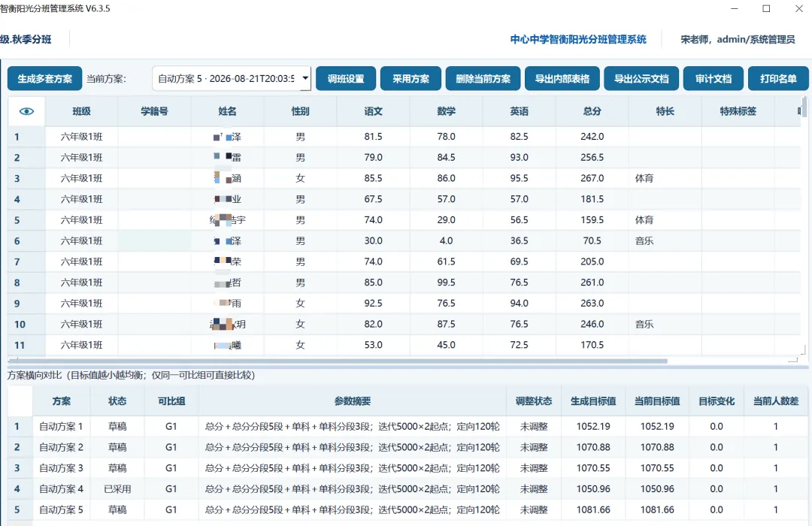The height and width of the screenshot is (526, 812).
Task: Click 音乐 specialty in row 10
Action: click(665, 324)
